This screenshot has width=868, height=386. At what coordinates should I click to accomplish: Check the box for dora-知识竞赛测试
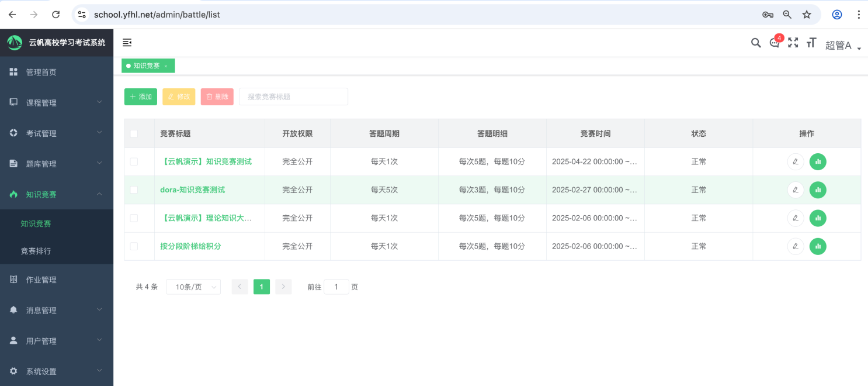(x=134, y=189)
